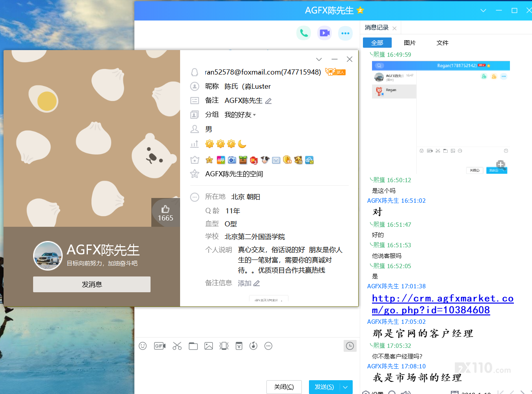Select location text 北京 朝阳
The image size is (532, 394).
246,197
